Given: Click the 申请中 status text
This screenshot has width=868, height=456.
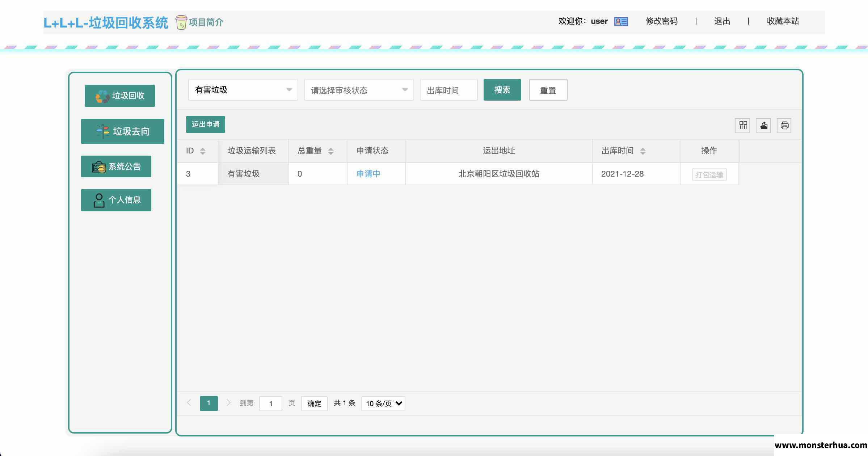Looking at the screenshot, I should [368, 174].
